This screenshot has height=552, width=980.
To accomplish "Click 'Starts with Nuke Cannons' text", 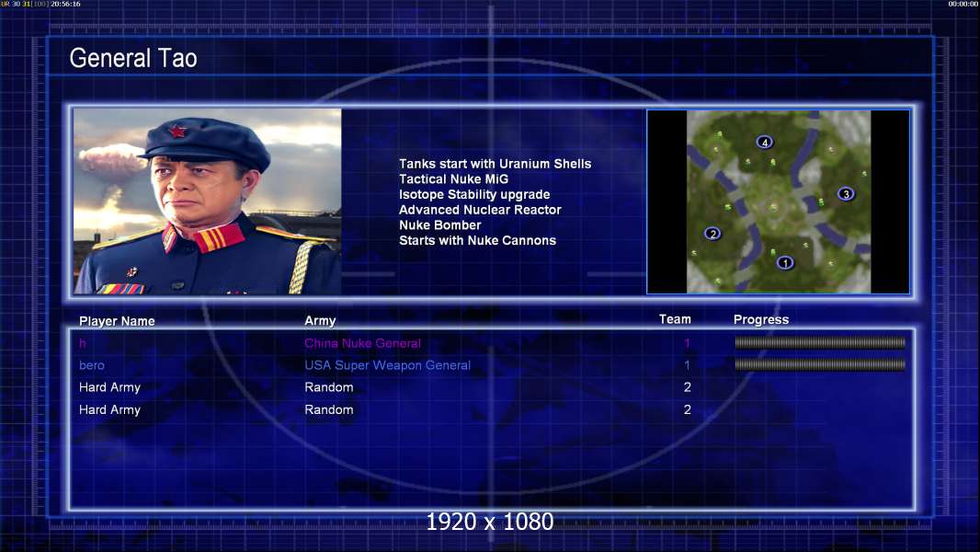I will [477, 241].
